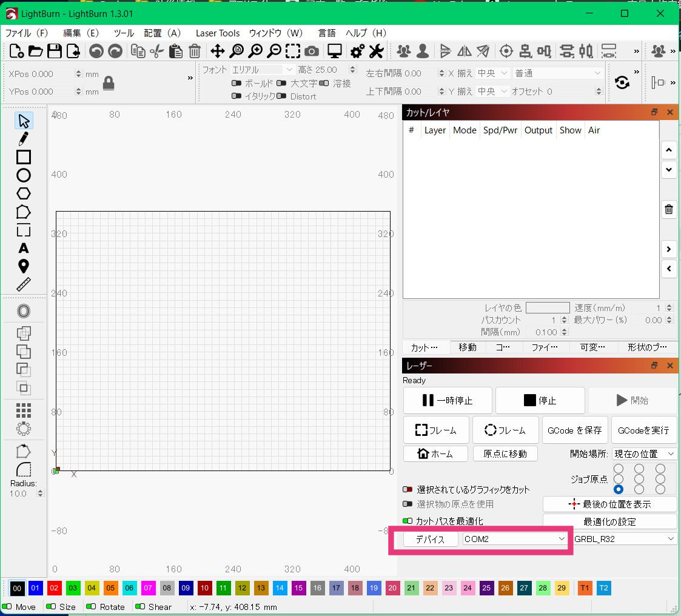Image resolution: width=681 pixels, height=616 pixels.
Task: Select the red 02 color swatch
Action: tap(54, 588)
